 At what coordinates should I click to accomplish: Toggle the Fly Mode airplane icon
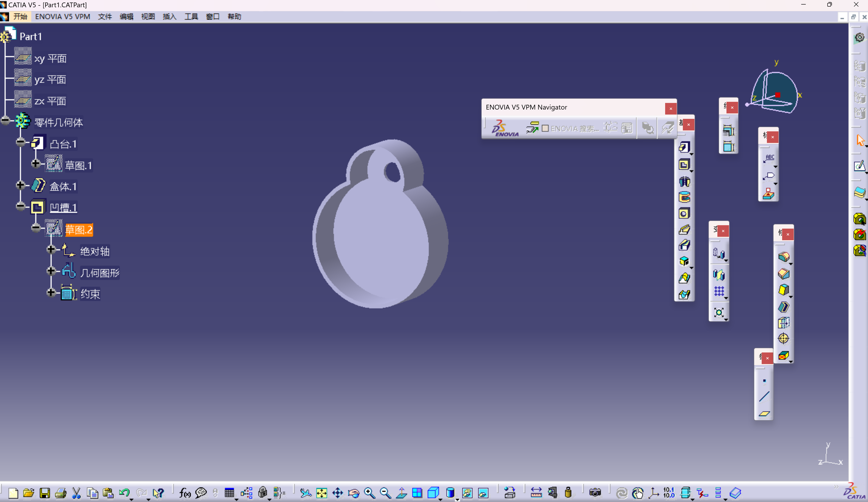[306, 493]
